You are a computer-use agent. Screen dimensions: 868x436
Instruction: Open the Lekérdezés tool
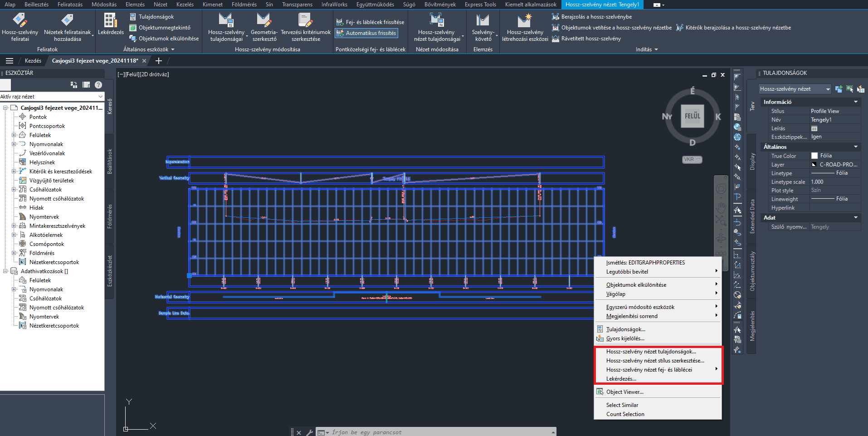(x=111, y=24)
